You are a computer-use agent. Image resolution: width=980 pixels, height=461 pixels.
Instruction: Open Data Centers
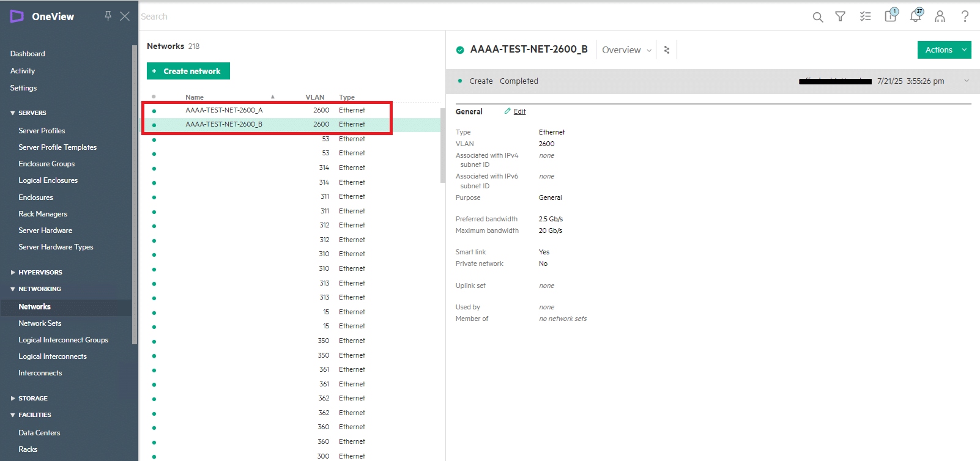39,433
